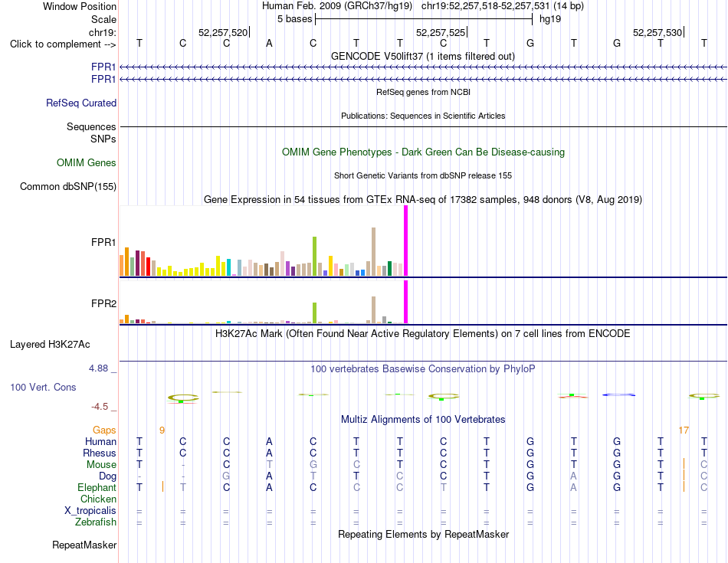Select the Zebrafish species label
Viewport: 728px width, 563px height.
click(x=96, y=522)
